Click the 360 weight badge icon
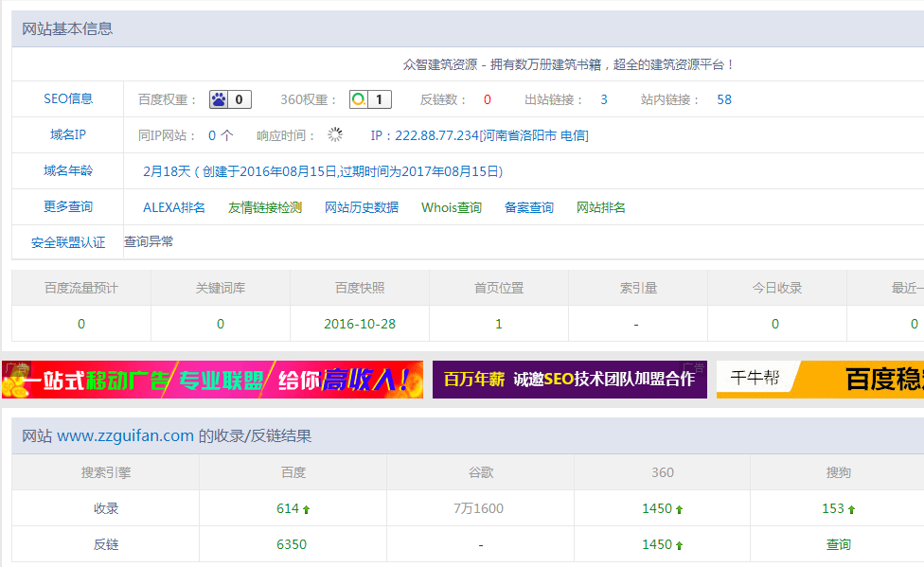This screenshot has width=924, height=567. [358, 99]
